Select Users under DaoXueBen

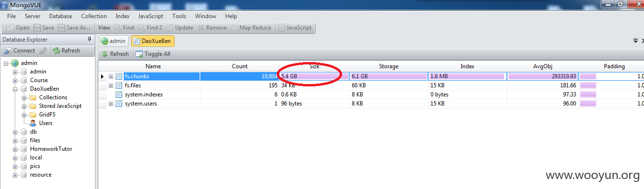[x=46, y=123]
